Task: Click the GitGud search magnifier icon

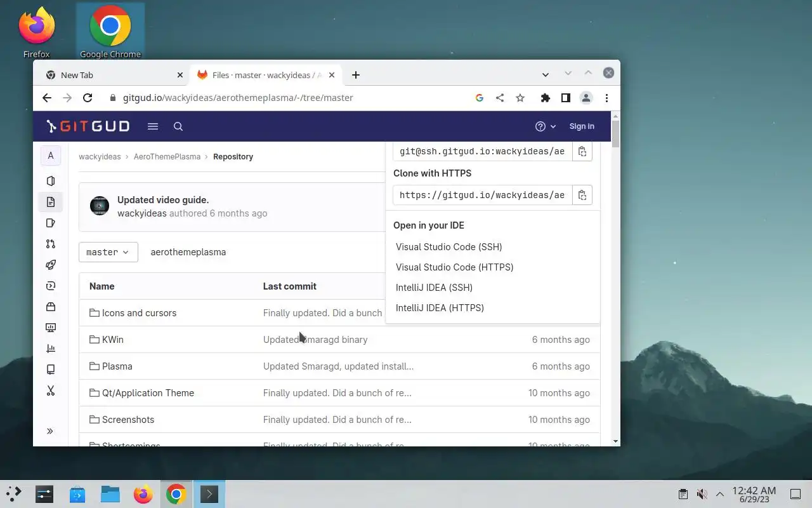Action: 178,126
